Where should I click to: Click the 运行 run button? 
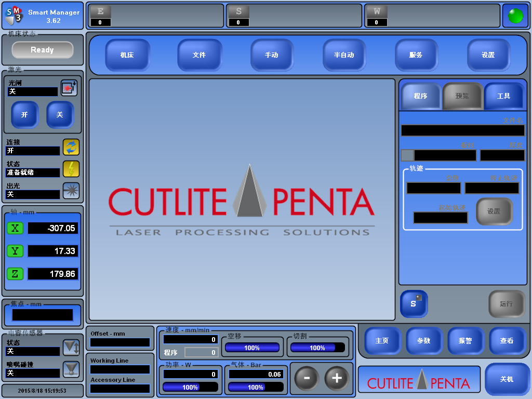coord(507,303)
